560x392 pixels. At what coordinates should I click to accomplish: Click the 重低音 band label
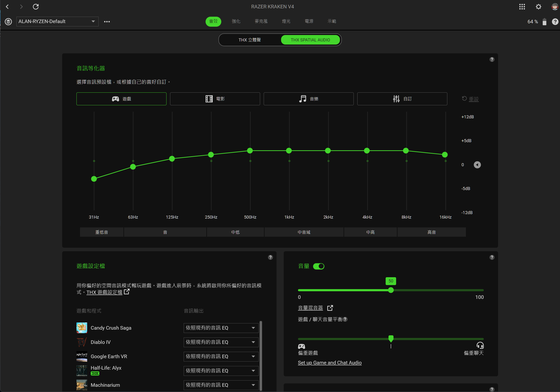pyautogui.click(x=101, y=232)
